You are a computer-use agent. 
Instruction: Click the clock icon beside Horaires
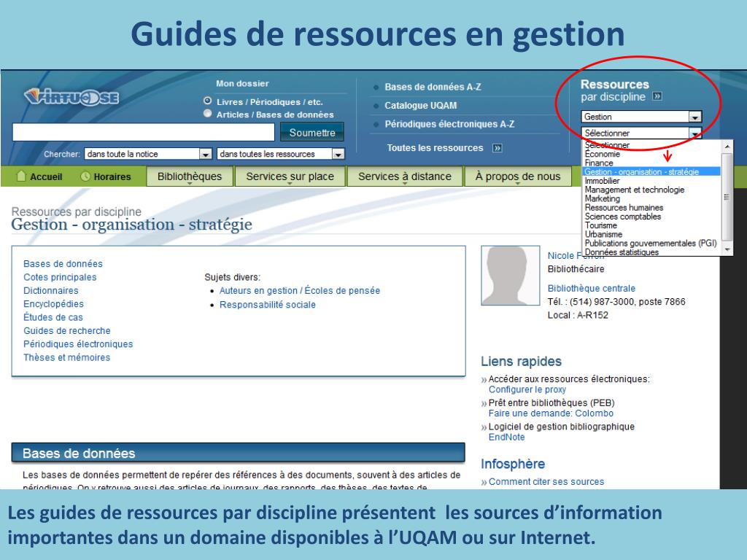(85, 176)
